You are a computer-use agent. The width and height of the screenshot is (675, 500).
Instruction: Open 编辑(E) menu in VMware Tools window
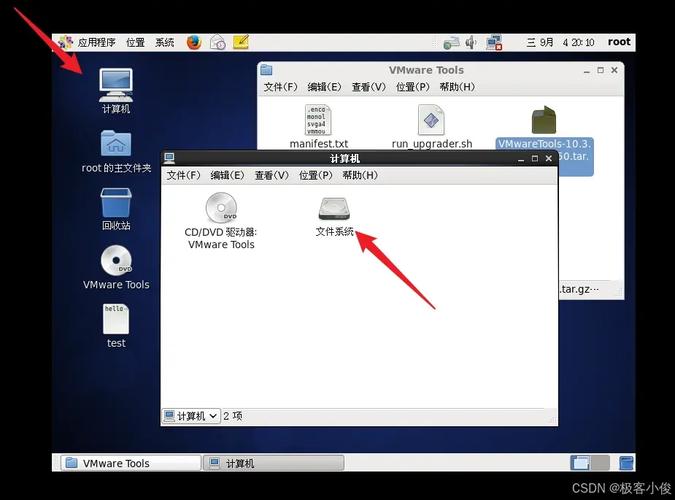[x=324, y=87]
